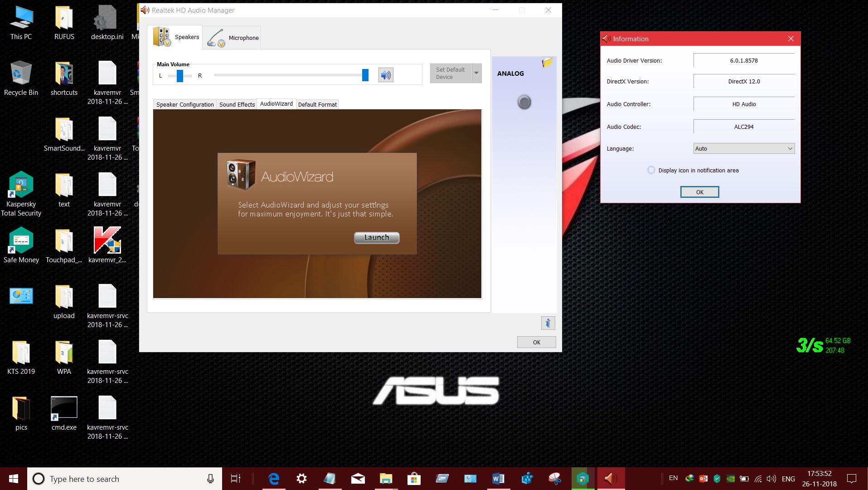The height and width of the screenshot is (490, 868).
Task: Click Set Default Device button
Action: (451, 73)
